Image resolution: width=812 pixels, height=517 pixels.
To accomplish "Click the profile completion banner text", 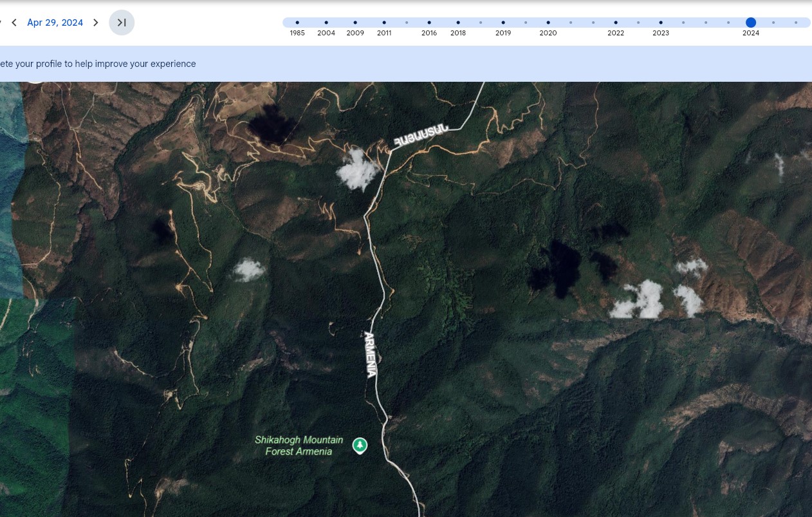I will click(x=98, y=64).
